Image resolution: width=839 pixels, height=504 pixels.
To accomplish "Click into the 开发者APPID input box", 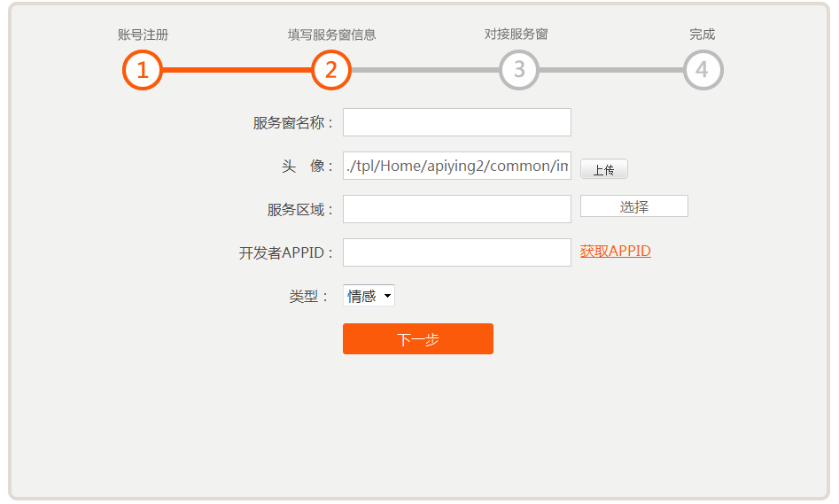I will tap(456, 252).
